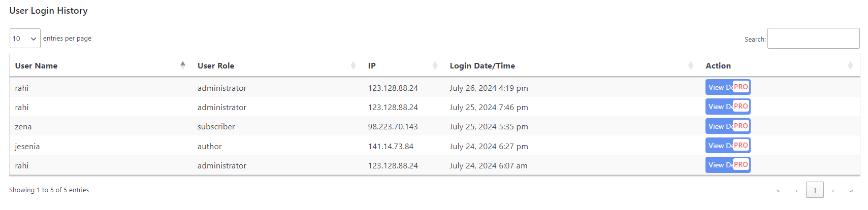Click into the Search input field
Screen dimensions: 868x210
click(813, 39)
